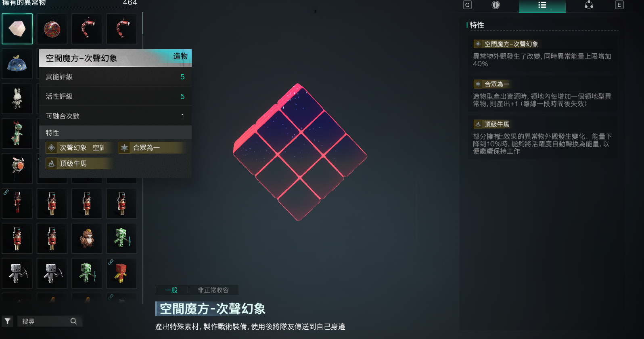Select the white rabbit anomaly thumbnail
The width and height of the screenshot is (644, 339).
click(x=17, y=99)
